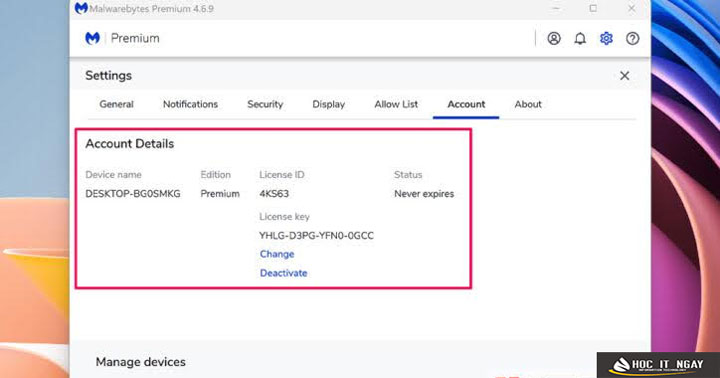Minimize the Malwarebytes window
This screenshot has width=720, height=378.
pyautogui.click(x=556, y=8)
